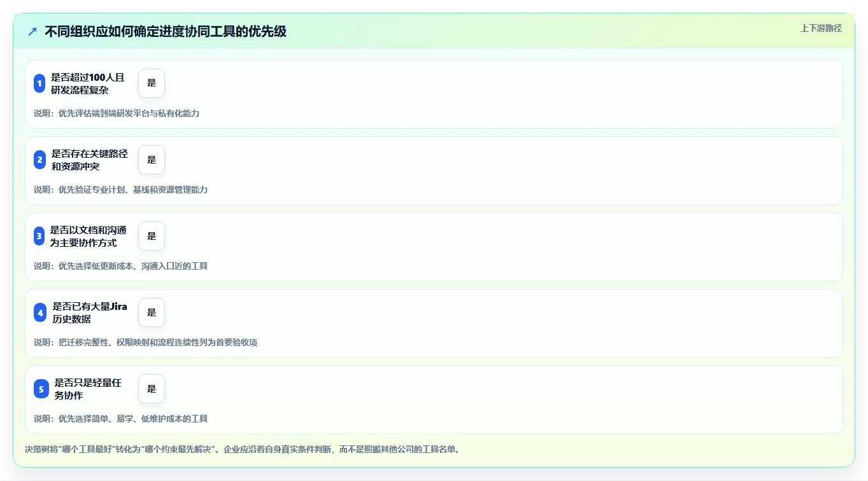Click the number 4 step badge
Viewport: 868px width, 481px height.
(40, 312)
